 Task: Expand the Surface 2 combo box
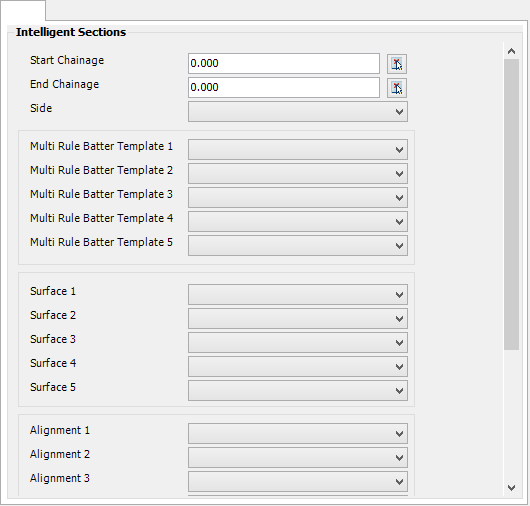(298, 318)
